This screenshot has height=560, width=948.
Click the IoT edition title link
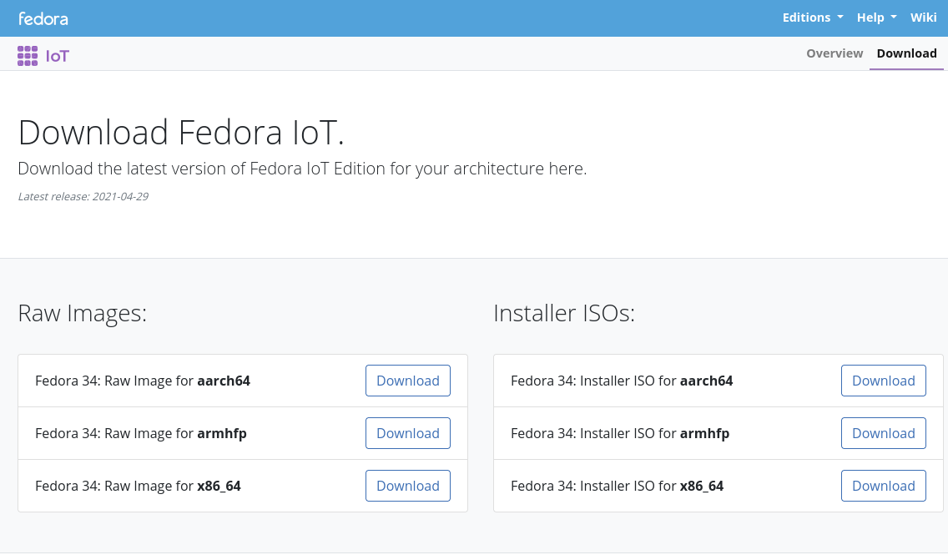click(58, 56)
